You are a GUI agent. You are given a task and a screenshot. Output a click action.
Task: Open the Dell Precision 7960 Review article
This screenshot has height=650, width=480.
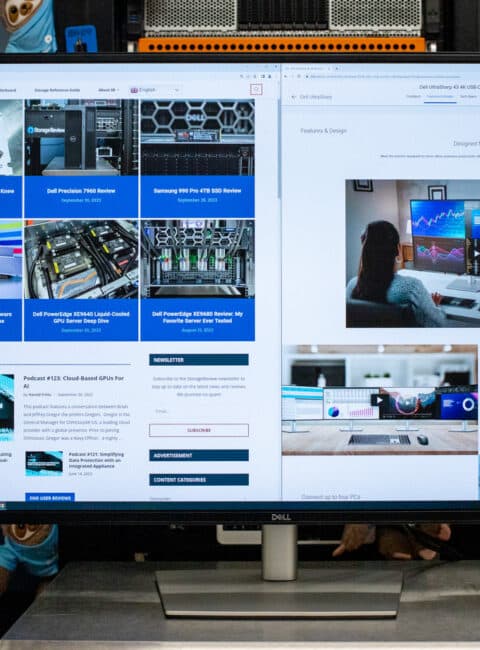[81, 191]
